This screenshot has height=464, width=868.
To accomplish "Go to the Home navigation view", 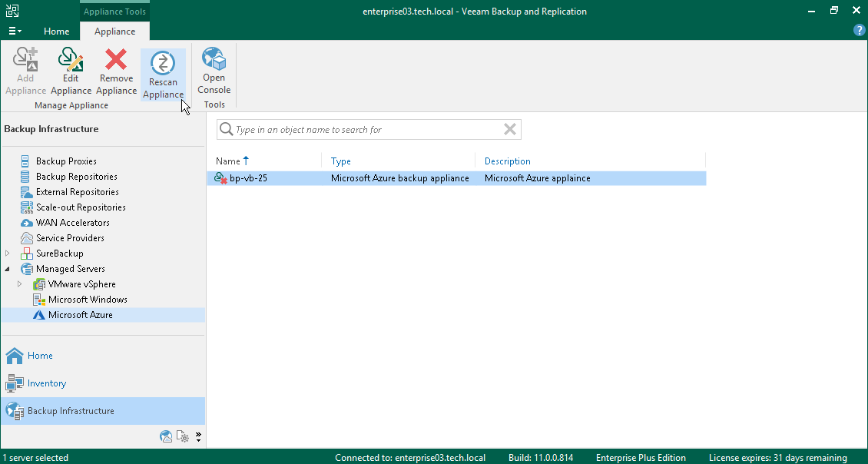I will click(x=103, y=356).
